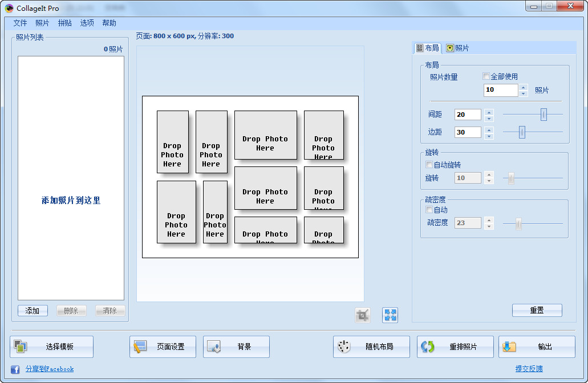Increase photo count with up arrow
The image size is (588, 383).
[x=524, y=87]
